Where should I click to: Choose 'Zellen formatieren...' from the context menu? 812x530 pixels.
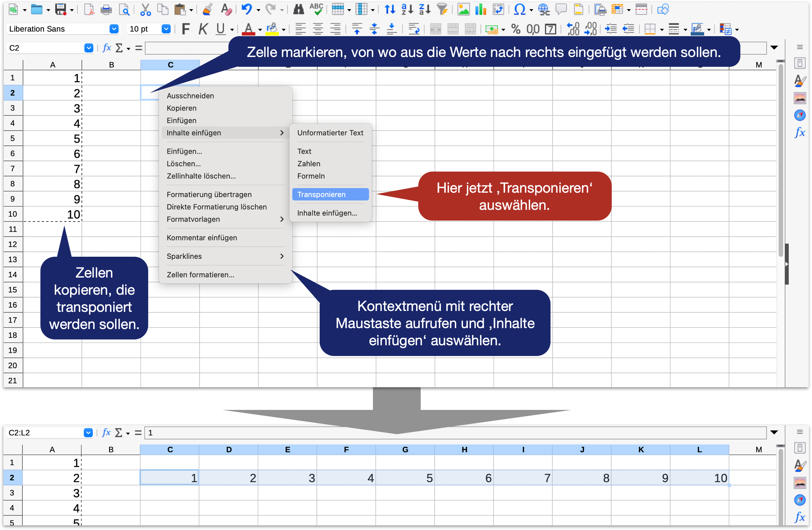pyautogui.click(x=200, y=274)
